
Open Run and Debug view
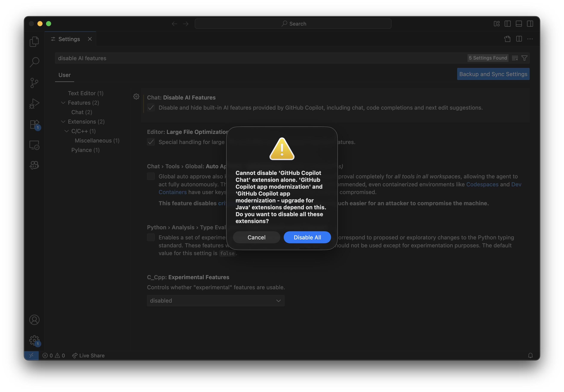click(x=34, y=103)
